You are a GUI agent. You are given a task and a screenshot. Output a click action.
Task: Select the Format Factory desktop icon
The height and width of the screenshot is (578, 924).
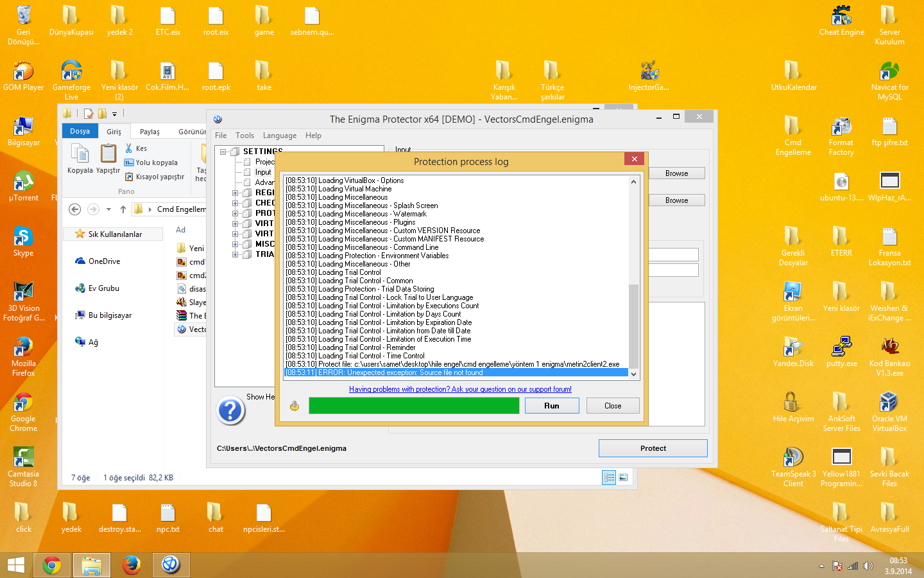click(841, 136)
